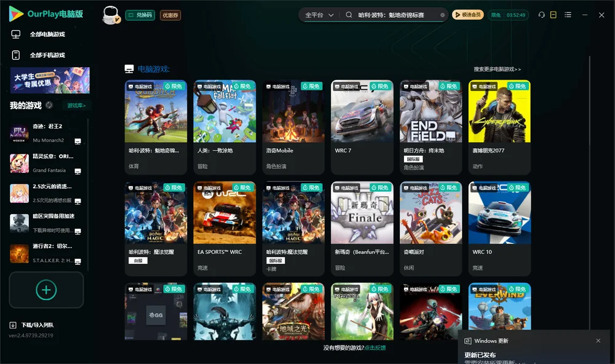Viewport: 615px width, 364px height.
Task: Dismiss the Windows 更新 notification
Action: point(598,341)
